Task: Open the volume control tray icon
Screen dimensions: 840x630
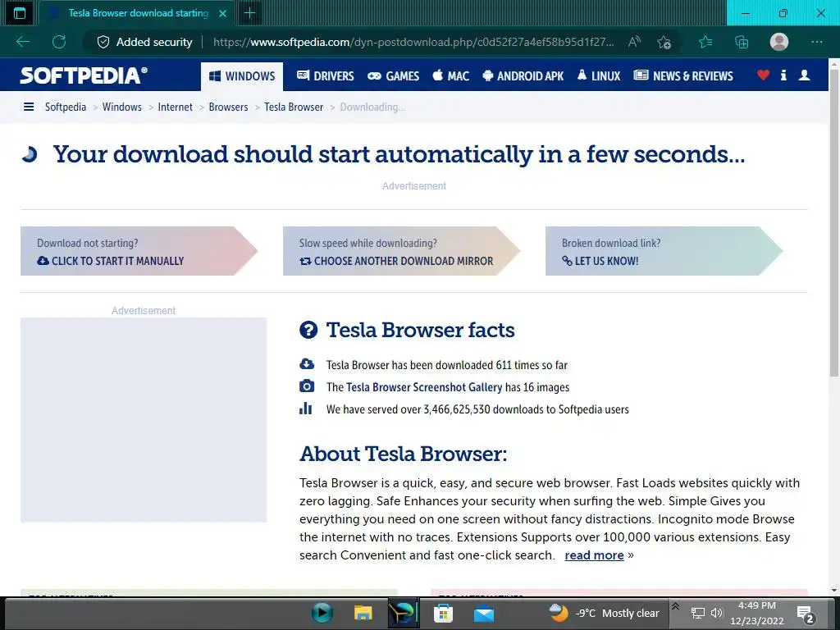Action: (x=717, y=613)
